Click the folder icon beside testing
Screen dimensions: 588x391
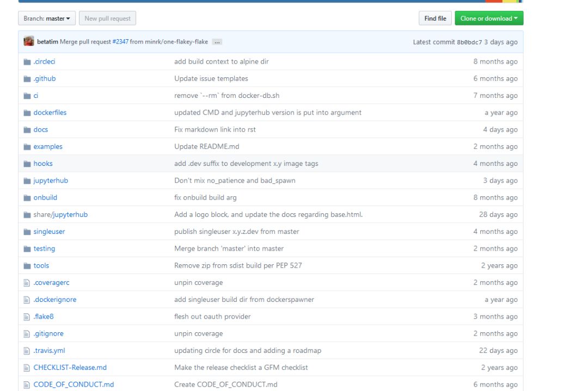(x=27, y=249)
